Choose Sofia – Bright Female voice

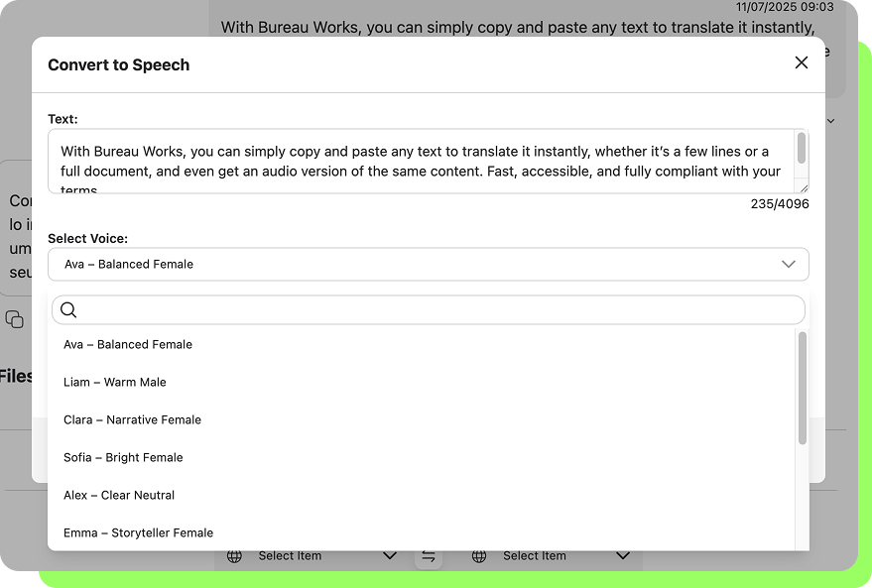point(123,457)
